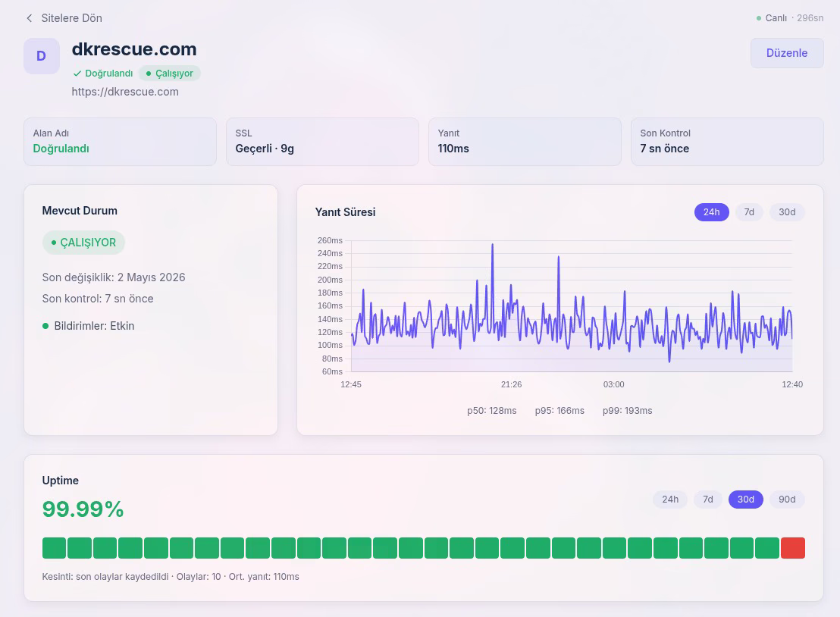Click Son kontrol: 7 sn önce text

[98, 299]
